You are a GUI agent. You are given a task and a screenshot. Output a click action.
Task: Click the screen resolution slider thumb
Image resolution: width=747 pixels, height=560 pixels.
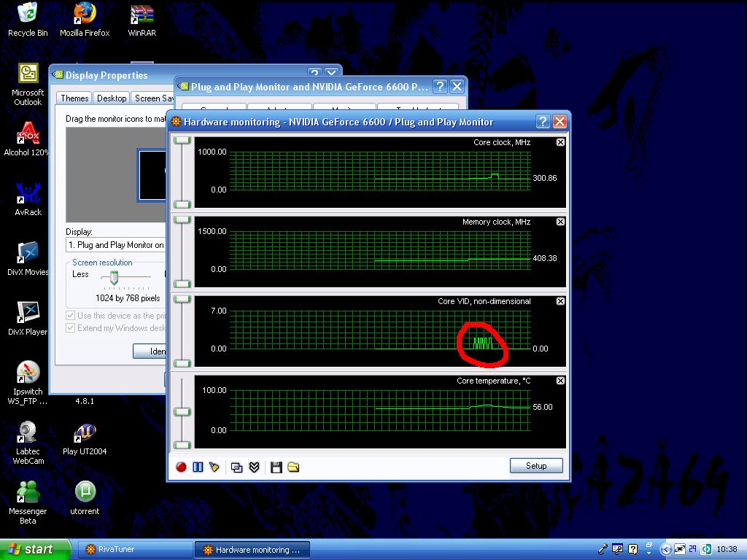coord(114,277)
